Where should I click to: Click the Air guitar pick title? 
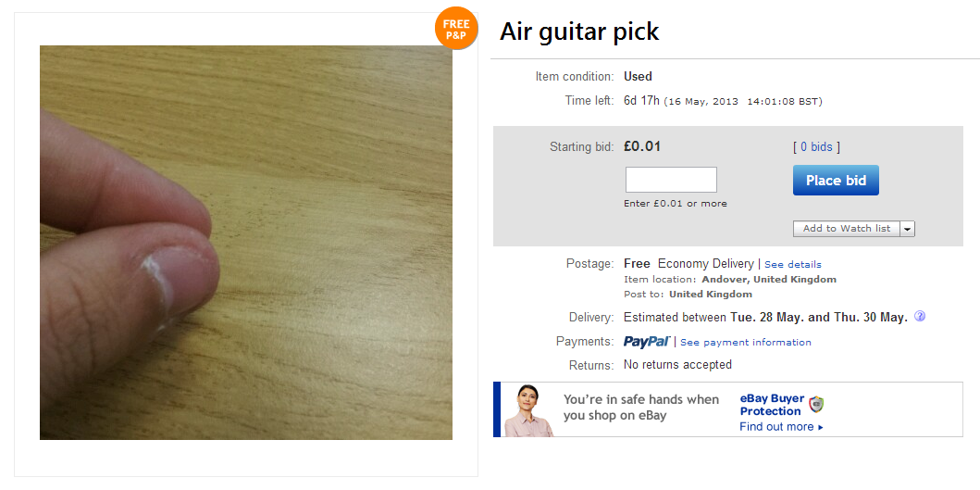point(579,31)
